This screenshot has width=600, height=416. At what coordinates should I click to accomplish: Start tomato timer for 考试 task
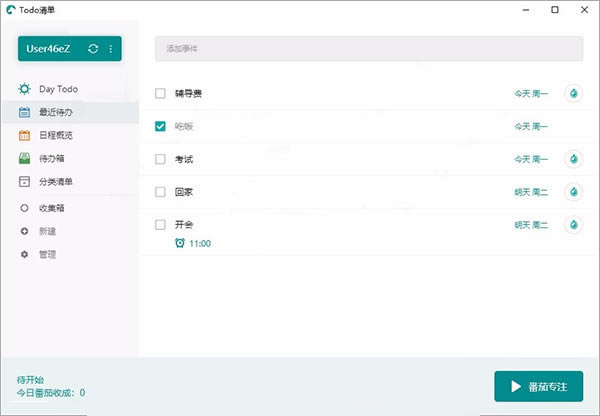574,159
